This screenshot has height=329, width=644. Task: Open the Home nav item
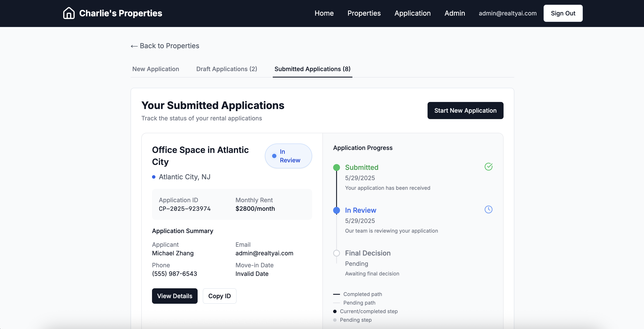coord(324,13)
